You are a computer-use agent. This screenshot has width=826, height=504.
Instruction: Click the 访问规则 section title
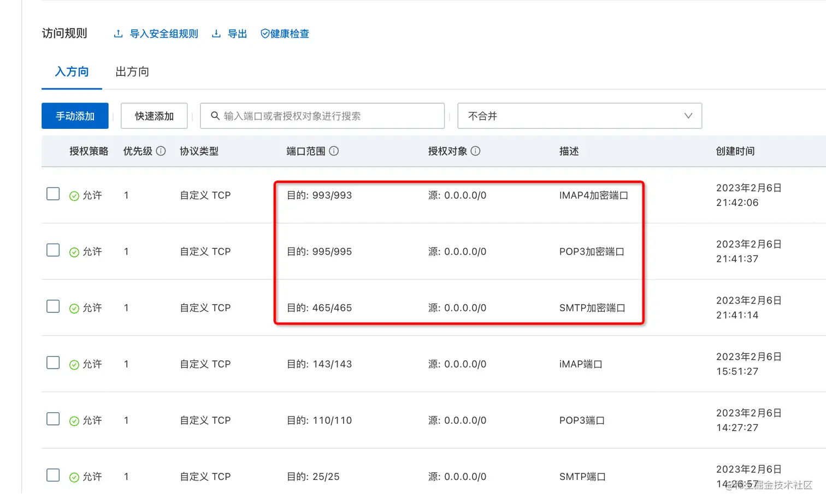click(64, 33)
